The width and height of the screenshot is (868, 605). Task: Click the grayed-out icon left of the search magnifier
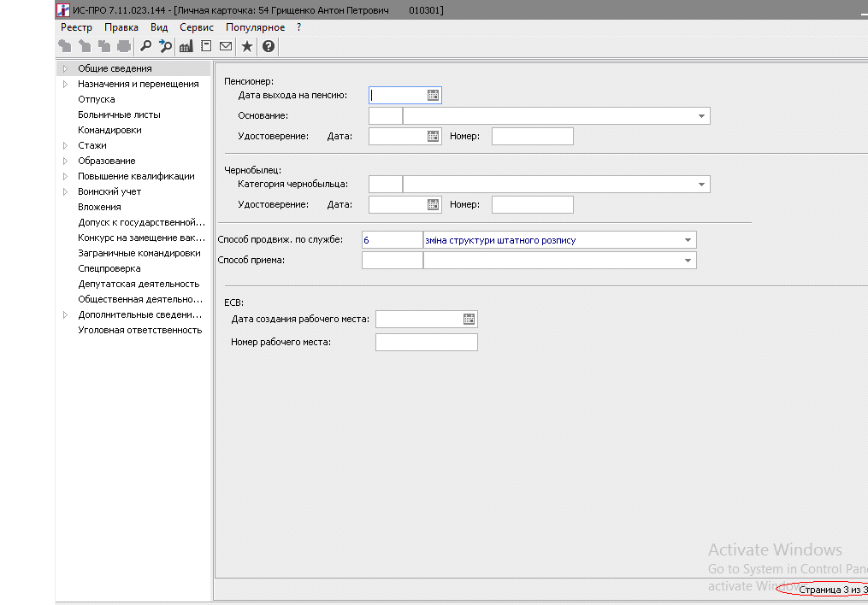tap(124, 46)
